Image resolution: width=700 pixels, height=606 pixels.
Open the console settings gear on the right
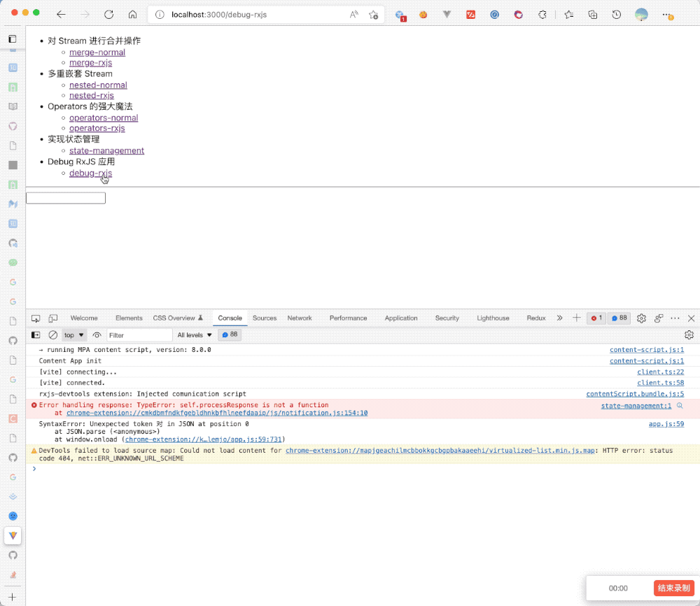(x=689, y=334)
